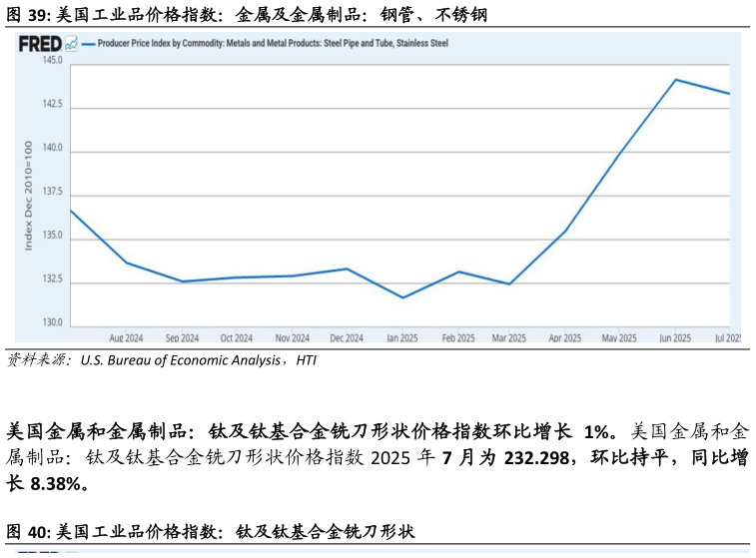Click the Nov 2024 x-axis label
The height and width of the screenshot is (558, 756).
coord(292,338)
